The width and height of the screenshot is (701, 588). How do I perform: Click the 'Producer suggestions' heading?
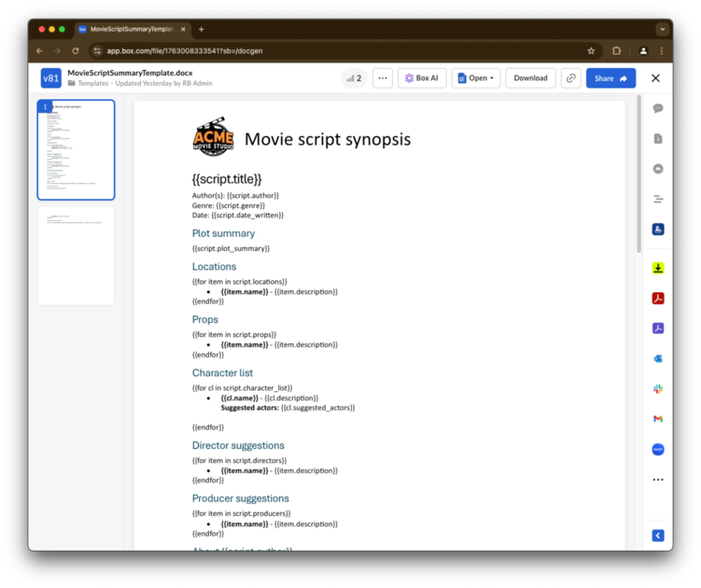(x=241, y=498)
